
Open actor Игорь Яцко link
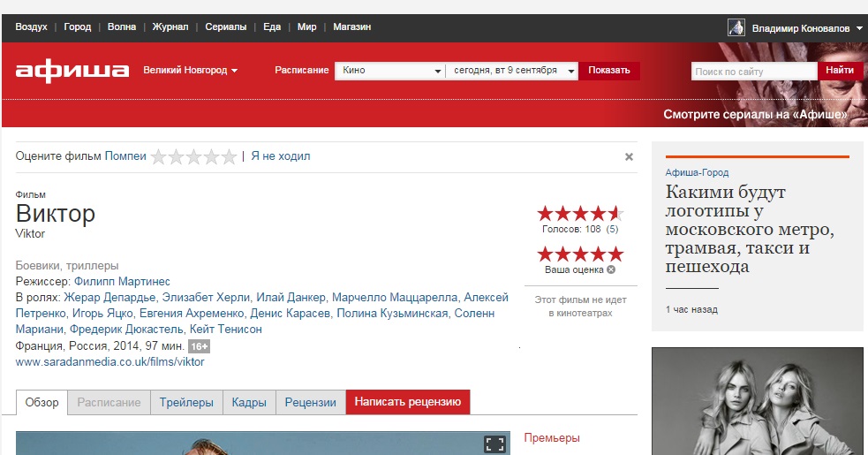[103, 314]
